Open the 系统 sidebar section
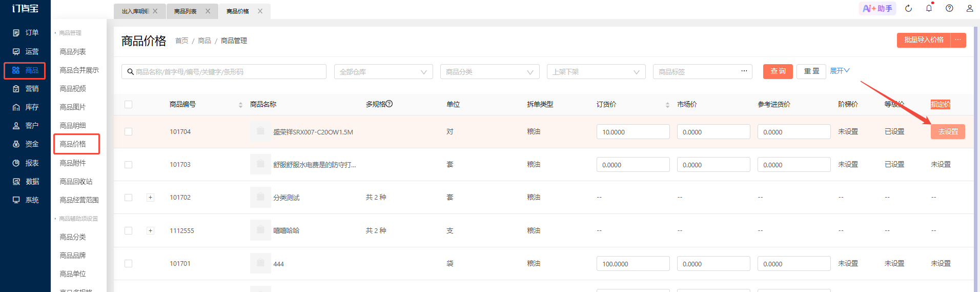 (x=25, y=200)
